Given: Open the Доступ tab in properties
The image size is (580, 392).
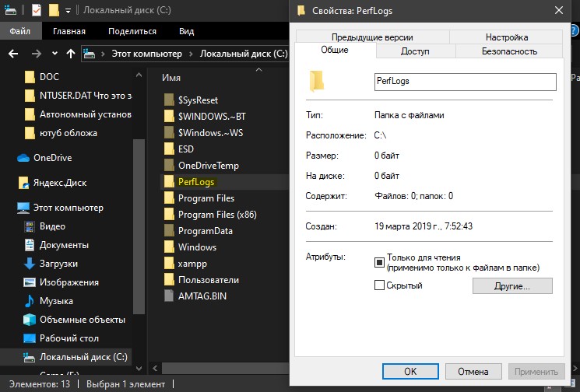Looking at the screenshot, I should click(x=415, y=51).
